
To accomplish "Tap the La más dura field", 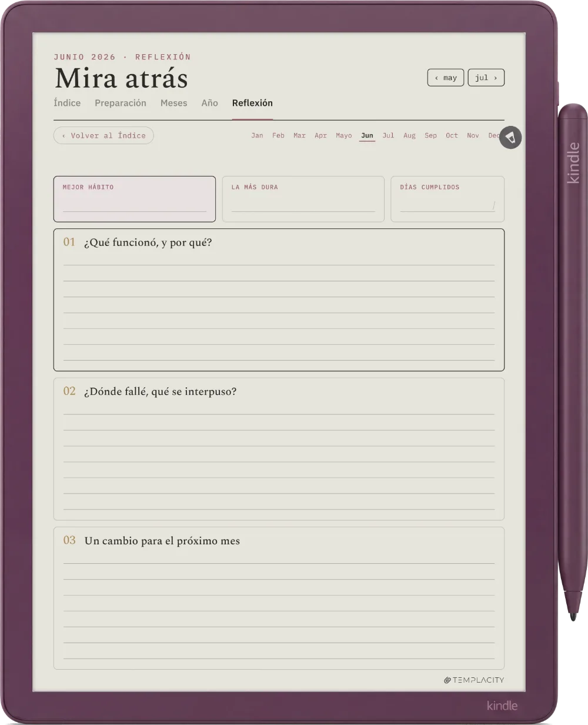I will tap(303, 199).
